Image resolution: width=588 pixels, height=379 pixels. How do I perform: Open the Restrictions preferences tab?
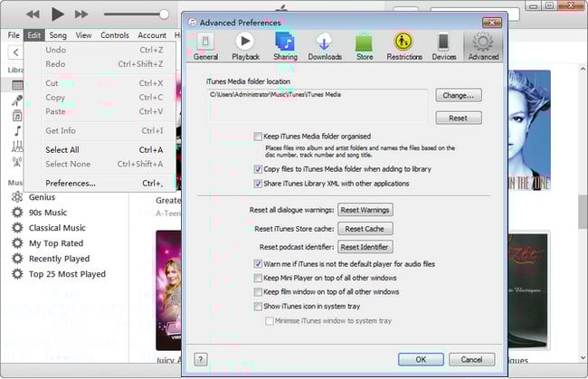pyautogui.click(x=404, y=46)
